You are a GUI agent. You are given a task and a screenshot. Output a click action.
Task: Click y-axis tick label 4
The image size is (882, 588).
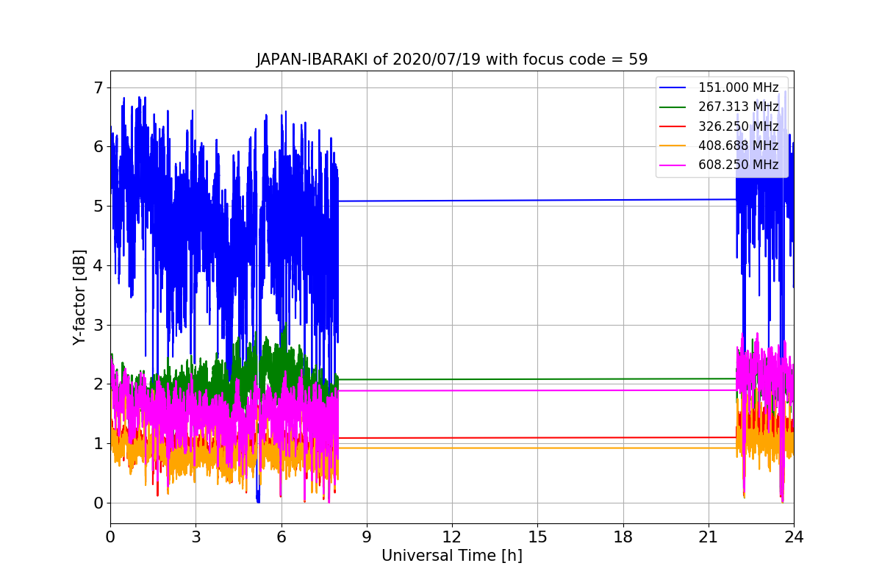(98, 265)
